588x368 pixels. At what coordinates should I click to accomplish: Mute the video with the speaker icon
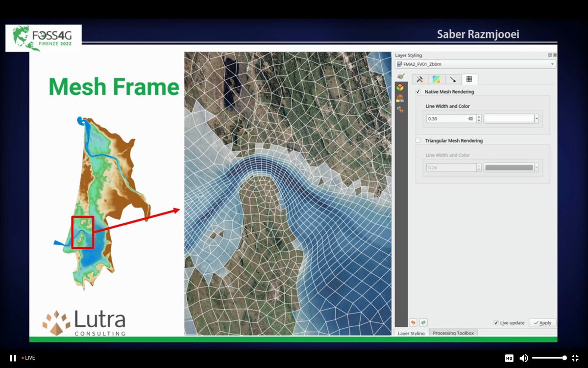[x=523, y=358]
